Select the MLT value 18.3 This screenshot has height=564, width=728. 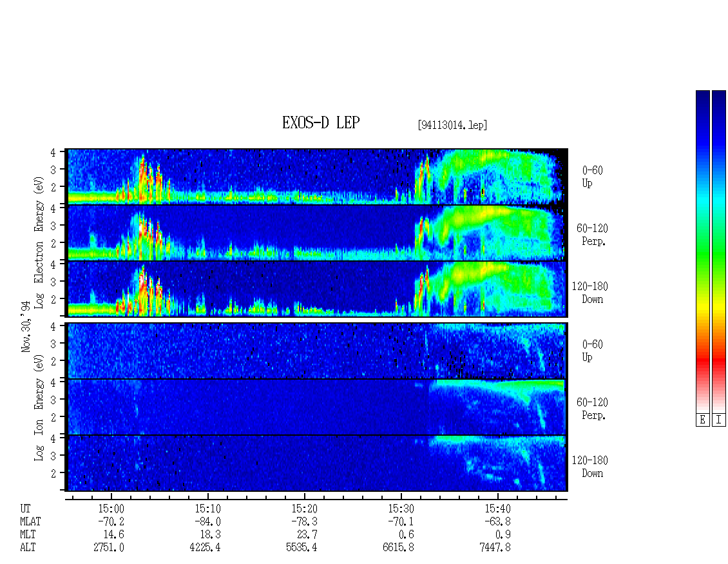210,535
